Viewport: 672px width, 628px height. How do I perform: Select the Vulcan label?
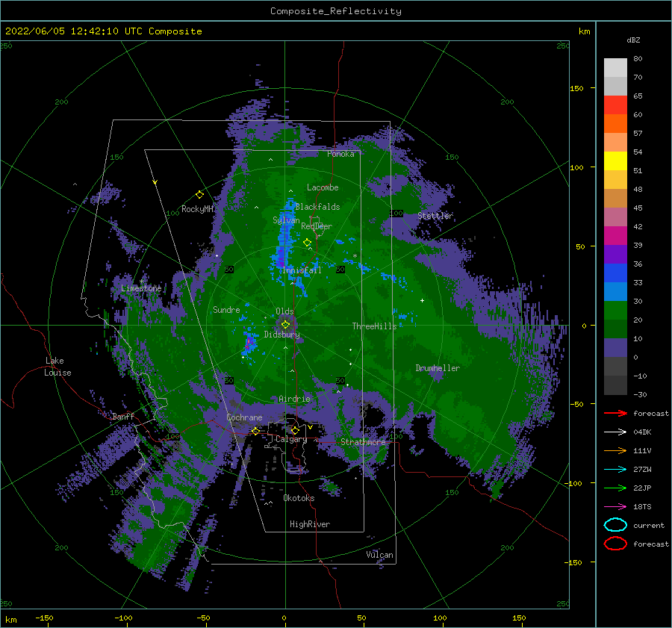[380, 555]
